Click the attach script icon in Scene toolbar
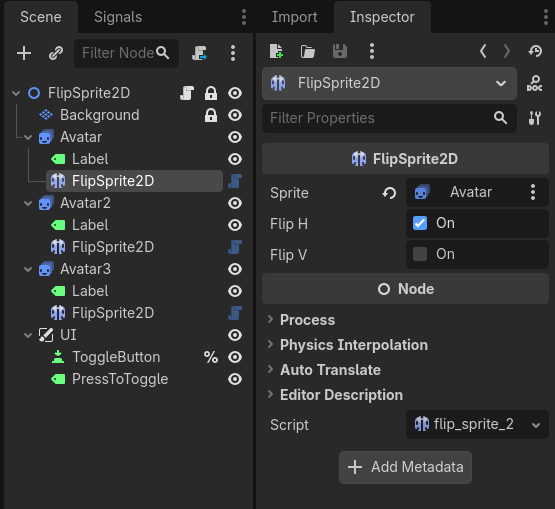 click(x=199, y=53)
